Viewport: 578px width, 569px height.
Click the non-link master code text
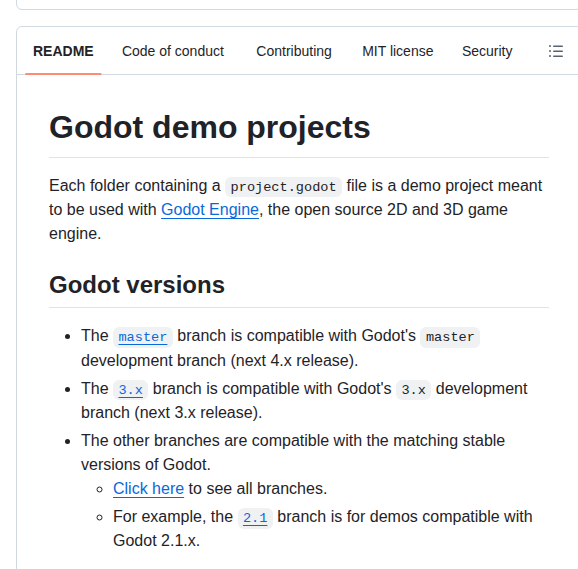point(450,337)
